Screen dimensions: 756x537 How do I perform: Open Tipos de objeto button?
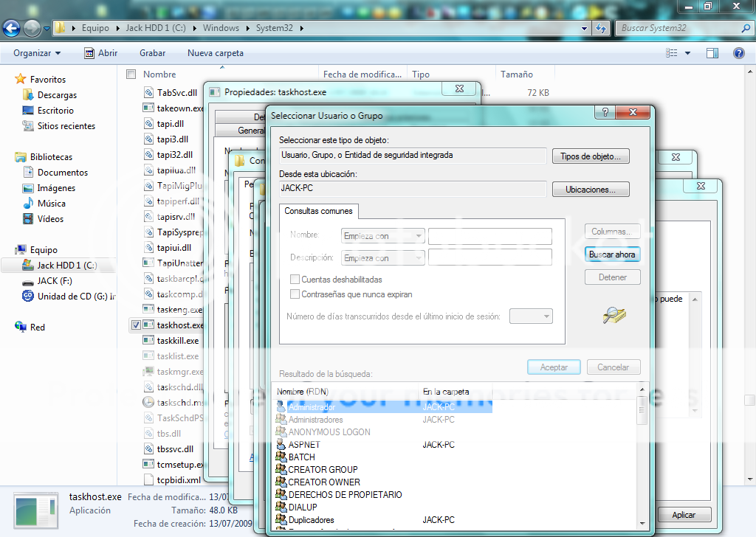(x=591, y=156)
